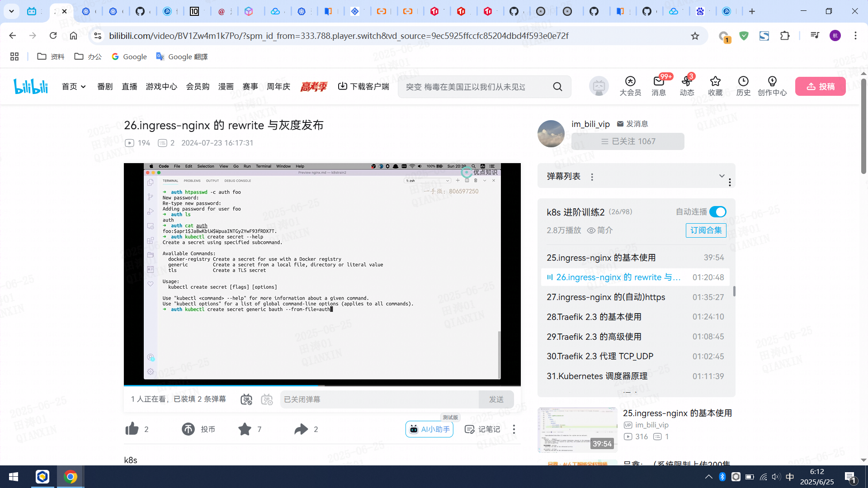The height and width of the screenshot is (488, 868).
Task: Click the video progress bar
Action: (322, 385)
